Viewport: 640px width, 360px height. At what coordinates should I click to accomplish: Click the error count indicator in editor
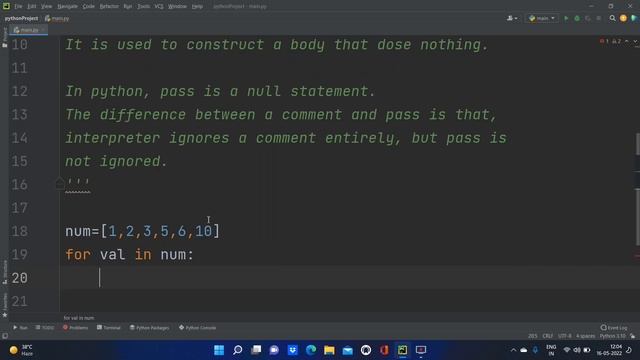click(604, 41)
